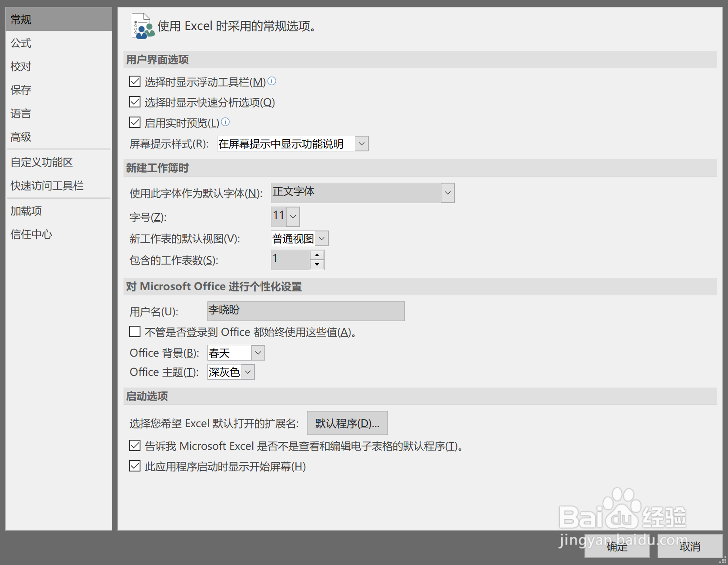
Task: Click the 默认程序(D)... button
Action: [x=347, y=423]
